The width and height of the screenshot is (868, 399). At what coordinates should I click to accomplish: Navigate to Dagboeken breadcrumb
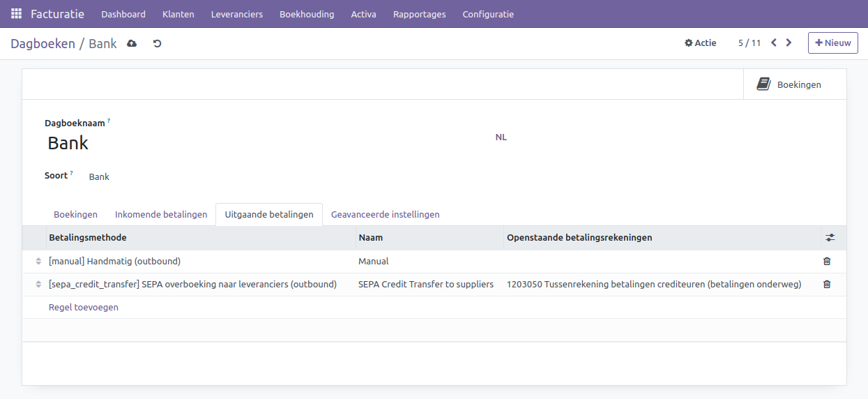point(43,43)
